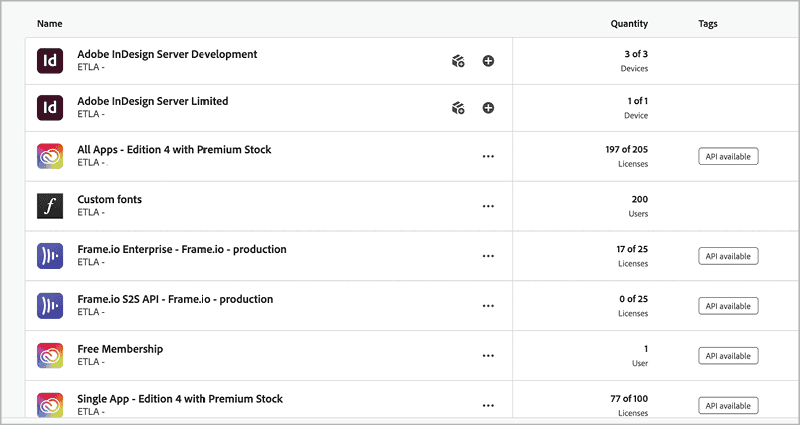Click the Free Membership Creative Cloud icon
The width and height of the screenshot is (800, 425).
point(50,356)
